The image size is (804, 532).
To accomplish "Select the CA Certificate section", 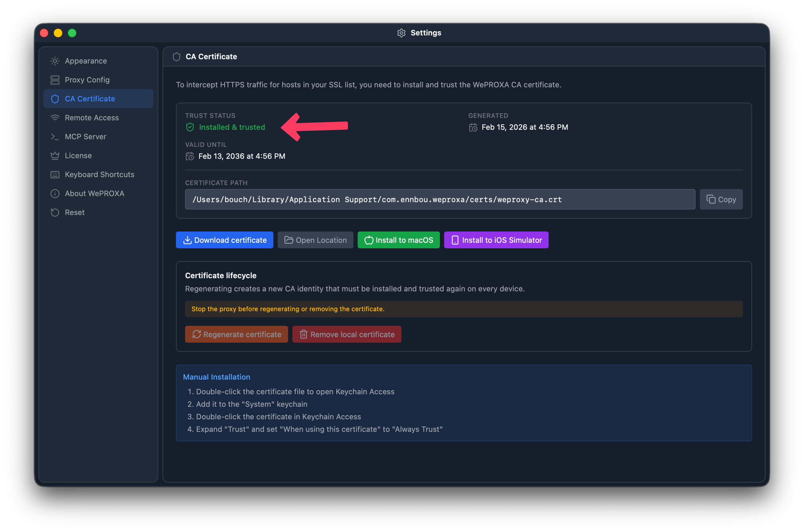I will 98,99.
